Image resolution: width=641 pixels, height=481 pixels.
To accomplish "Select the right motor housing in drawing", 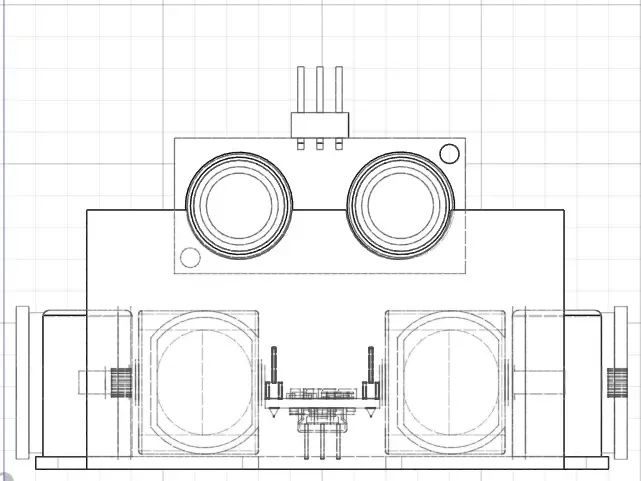I will 446,383.
